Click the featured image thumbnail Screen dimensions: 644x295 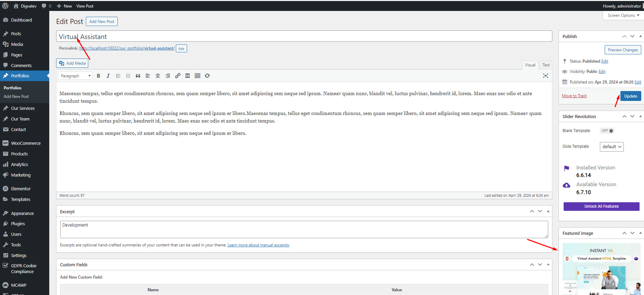[601, 269]
